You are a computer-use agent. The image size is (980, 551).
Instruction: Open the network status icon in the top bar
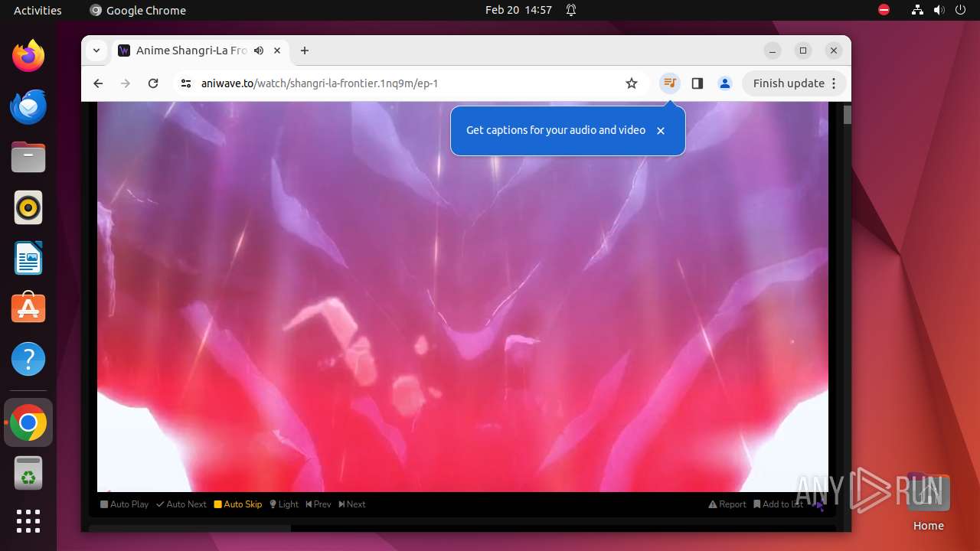tap(918, 10)
